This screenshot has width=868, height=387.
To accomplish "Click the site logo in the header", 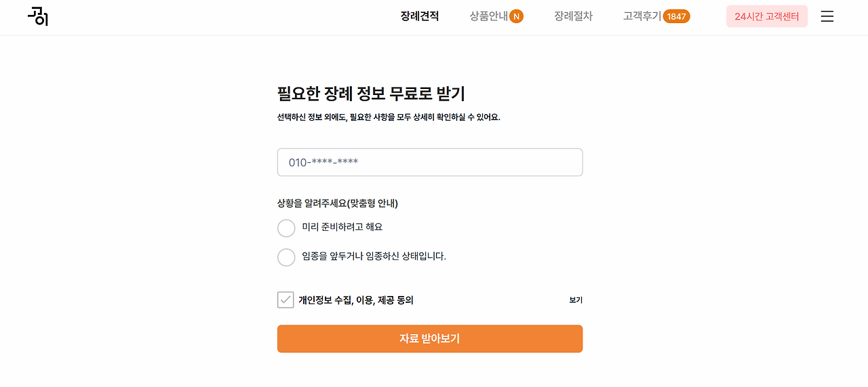I will [38, 16].
